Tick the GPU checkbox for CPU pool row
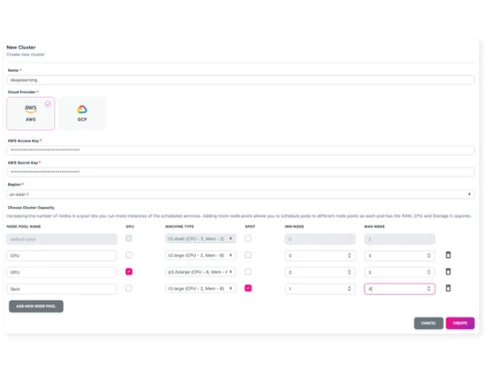 [x=129, y=255]
